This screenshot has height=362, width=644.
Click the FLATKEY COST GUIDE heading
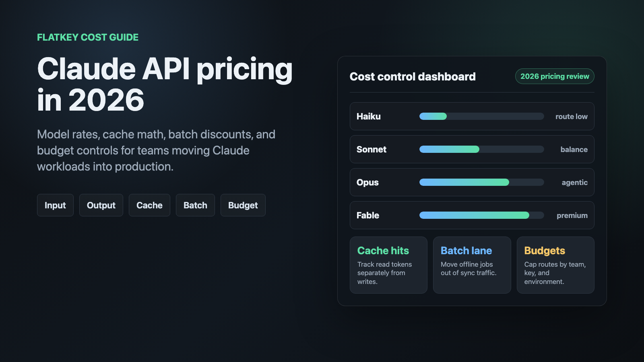(x=88, y=37)
